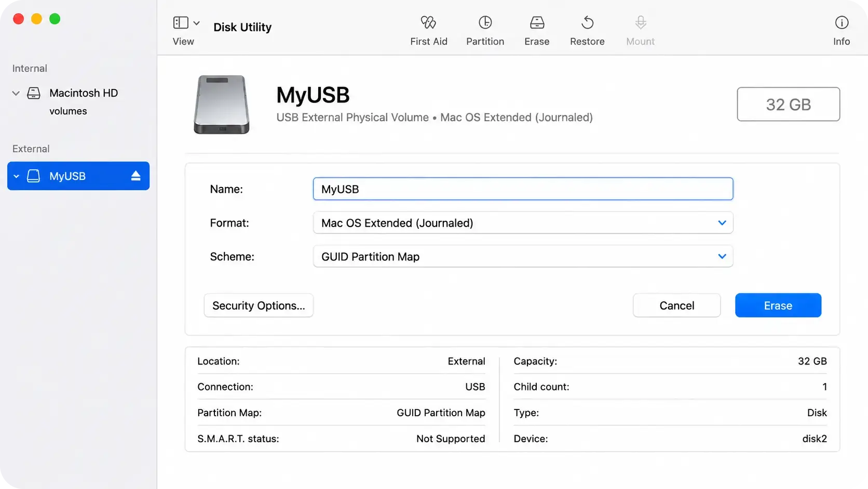Open the Partition tool
Screen dimensions: 868x489
pyautogui.click(x=485, y=22)
